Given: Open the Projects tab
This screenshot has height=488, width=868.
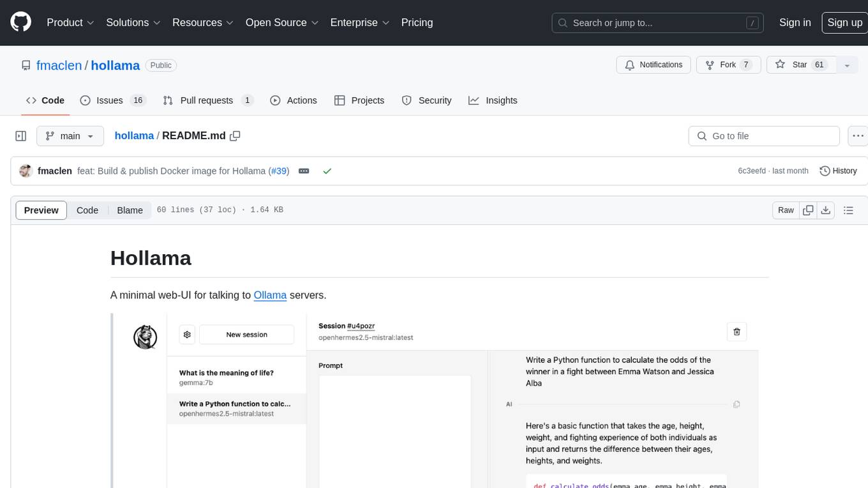Looking at the screenshot, I should [359, 100].
